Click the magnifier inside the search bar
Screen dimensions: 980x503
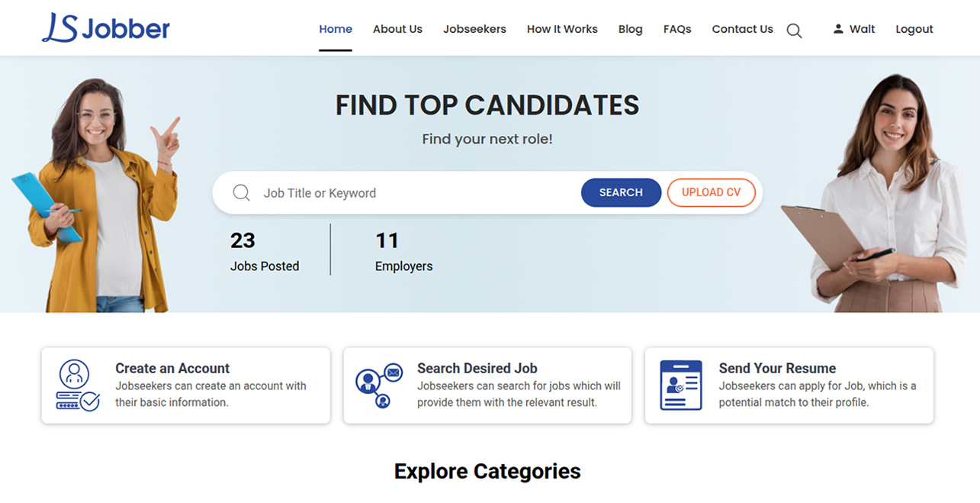(x=241, y=192)
